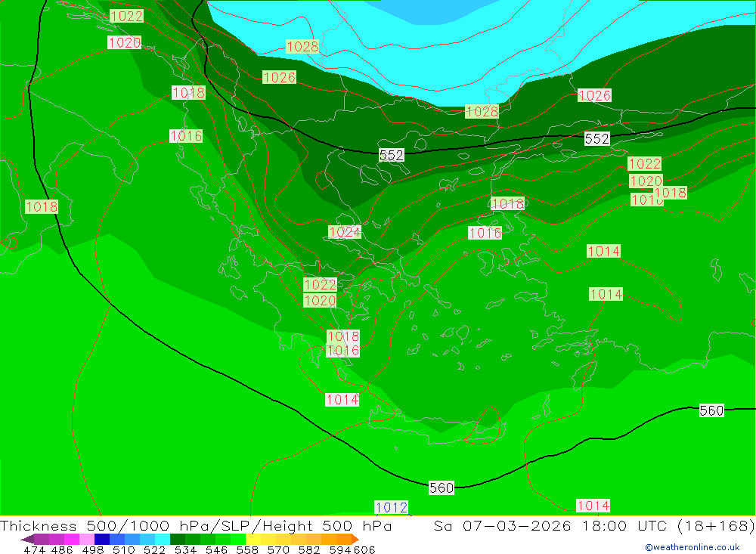Click the 474 legend value
The height and width of the screenshot is (554, 756).
pyautogui.click(x=34, y=549)
